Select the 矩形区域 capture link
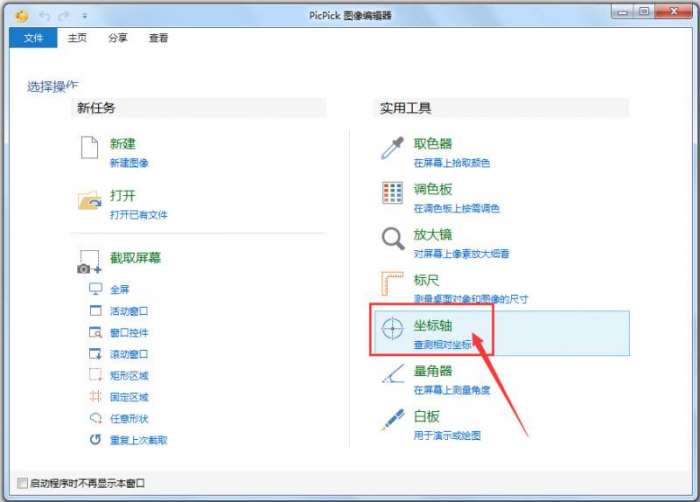Viewport: 700px width, 502px height. (x=129, y=376)
